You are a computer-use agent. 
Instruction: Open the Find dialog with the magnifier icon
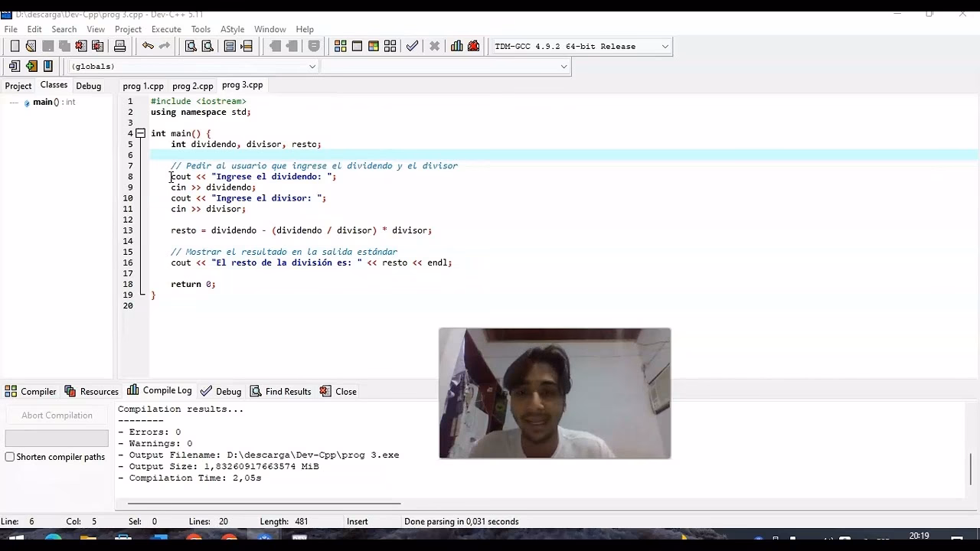(190, 46)
